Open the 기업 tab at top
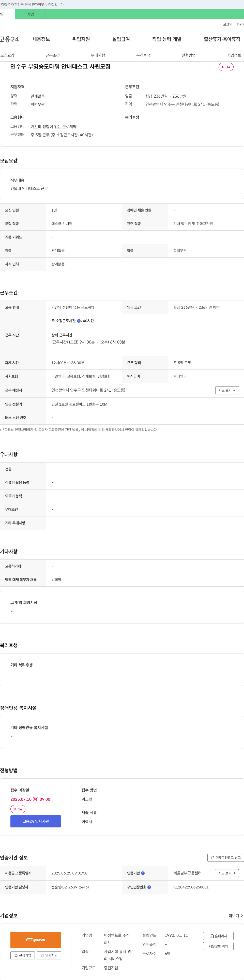This screenshot has width=244, height=980. tap(30, 14)
